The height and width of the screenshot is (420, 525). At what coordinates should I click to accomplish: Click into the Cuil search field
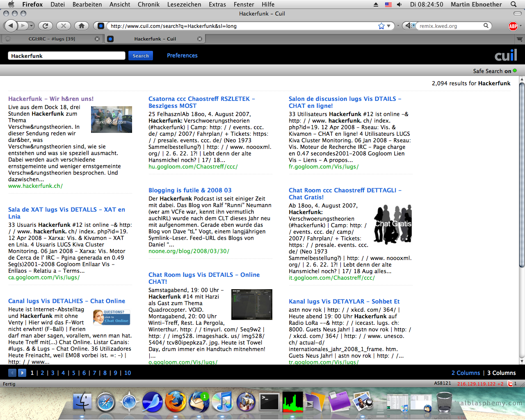(x=66, y=56)
